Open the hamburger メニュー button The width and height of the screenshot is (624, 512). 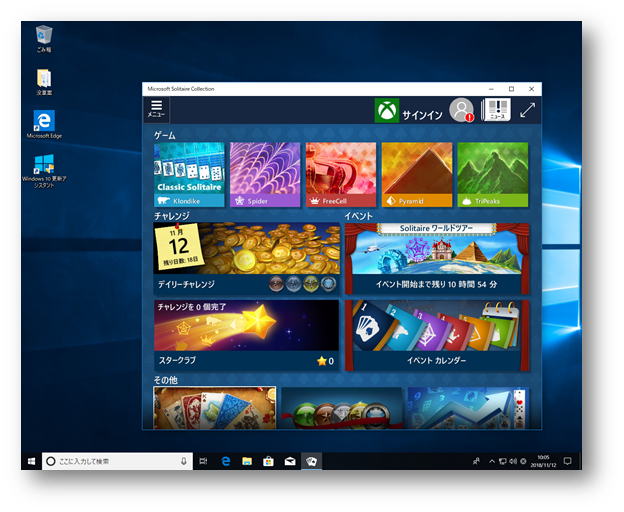click(x=156, y=109)
